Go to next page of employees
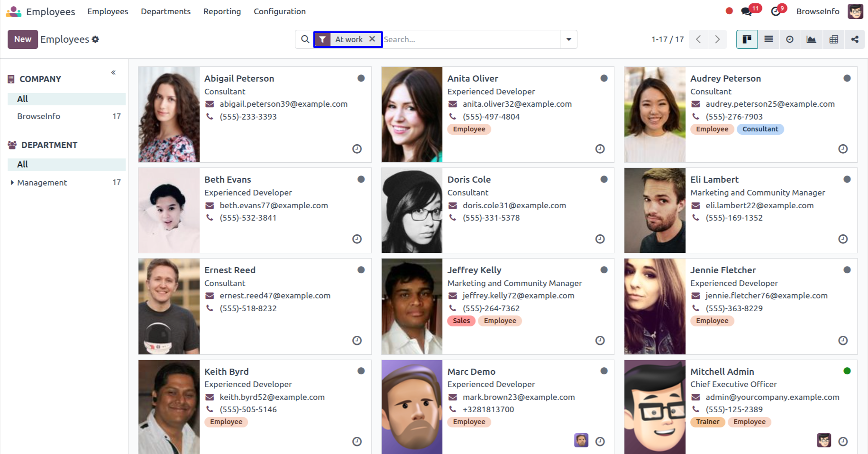The width and height of the screenshot is (868, 454). (717, 39)
